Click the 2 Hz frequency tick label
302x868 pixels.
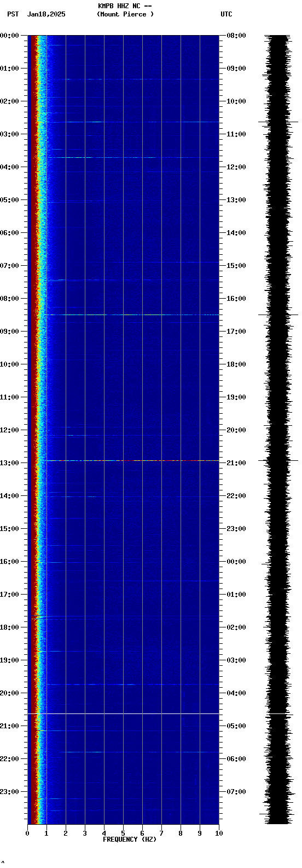tap(66, 833)
